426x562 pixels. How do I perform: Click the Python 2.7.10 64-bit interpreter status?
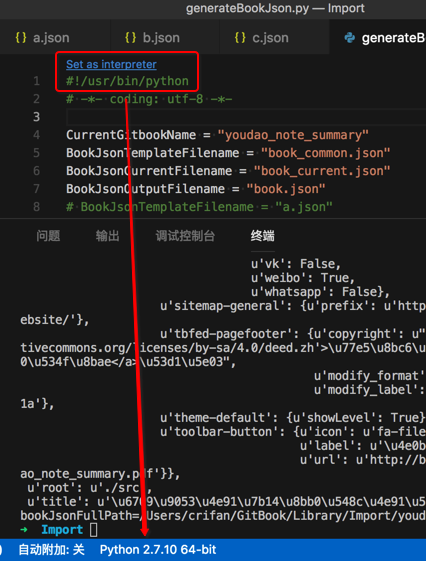[x=158, y=550]
